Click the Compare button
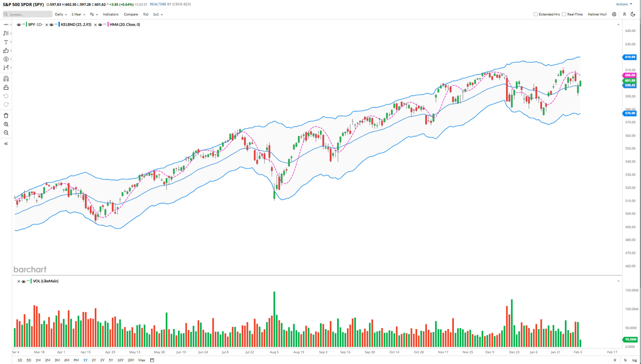This screenshot has width=641, height=364. pyautogui.click(x=131, y=14)
